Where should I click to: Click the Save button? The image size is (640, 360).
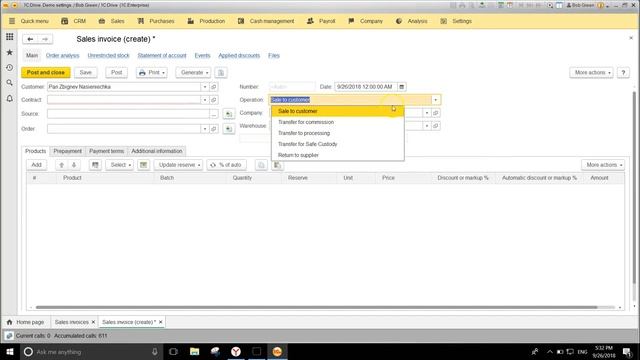coord(86,73)
